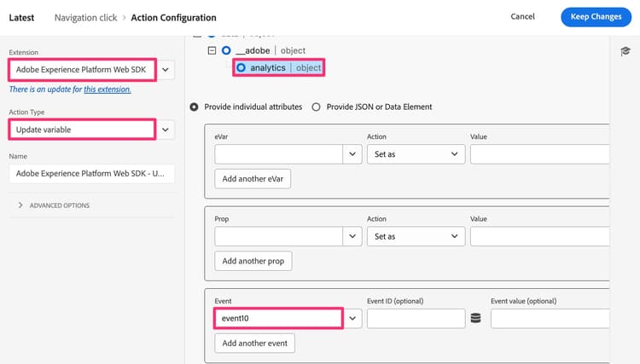Navigate to Navigation click breadcrumb
The width and height of the screenshot is (640, 364).
click(x=84, y=17)
